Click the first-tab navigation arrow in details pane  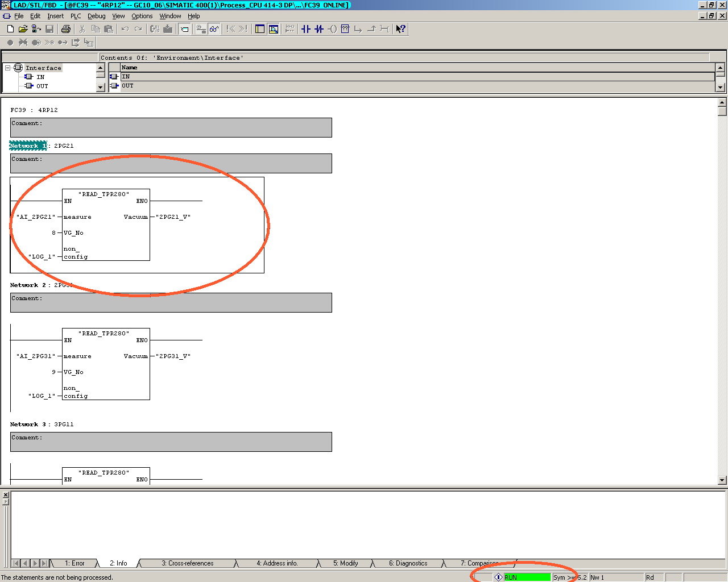click(16, 563)
